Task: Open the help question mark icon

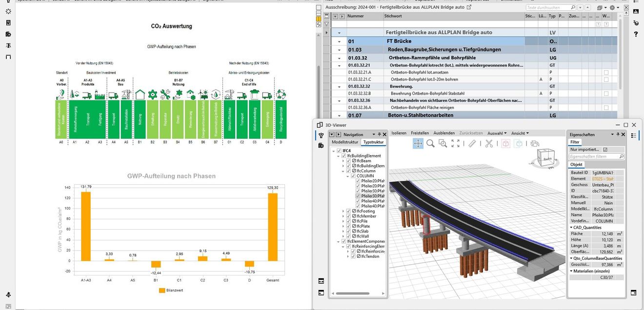Action: 636,35
